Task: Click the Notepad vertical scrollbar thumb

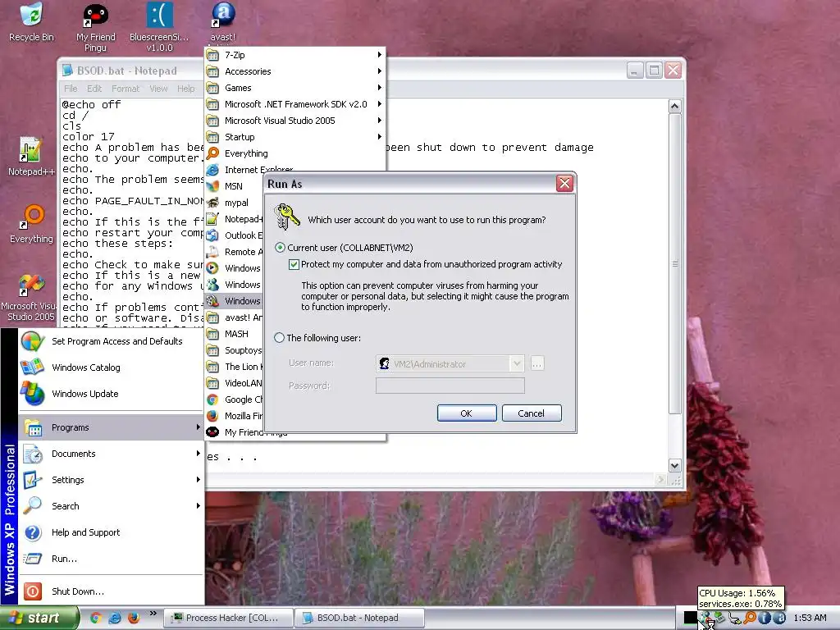Action: click(x=675, y=263)
